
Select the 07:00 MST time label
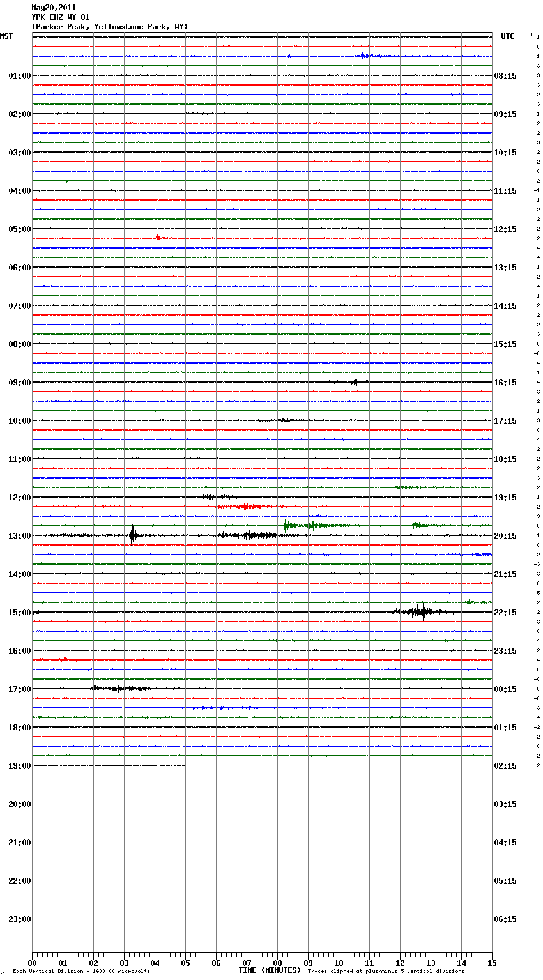coord(19,306)
